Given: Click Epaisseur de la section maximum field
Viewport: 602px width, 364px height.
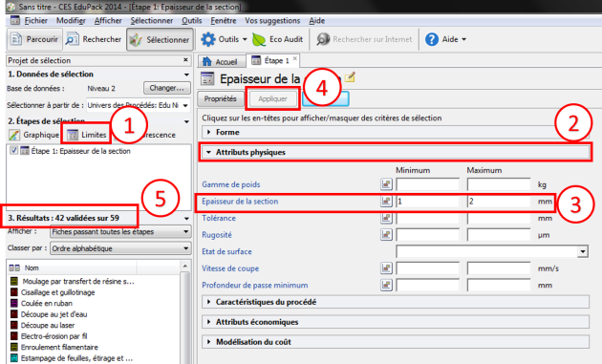Looking at the screenshot, I should (499, 202).
